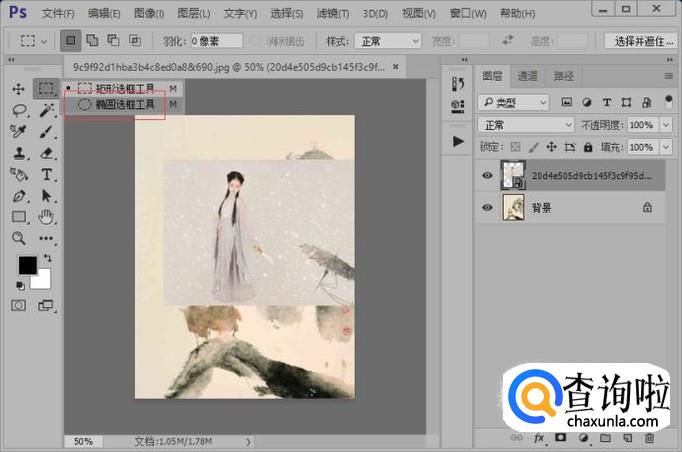This screenshot has width=682, height=452.
Task: Select the Move tool
Action: 18,89
